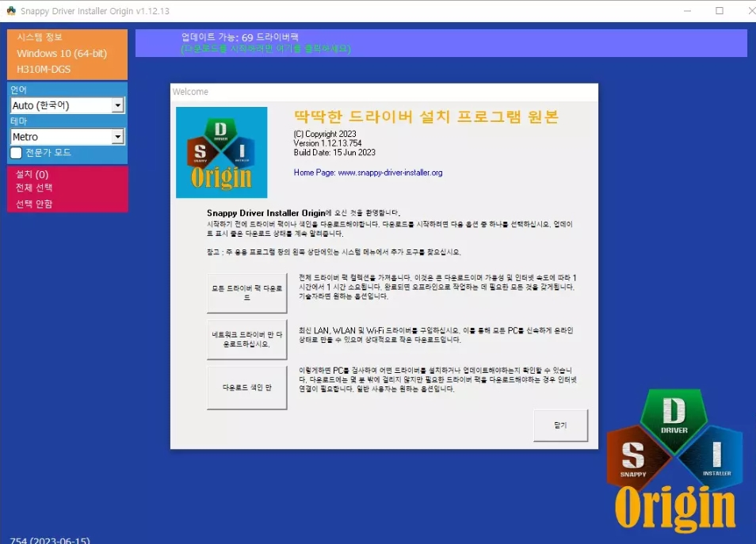Minimize the Snappy Driver Installer window
Viewport: 756px width, 544px height.
(x=688, y=10)
